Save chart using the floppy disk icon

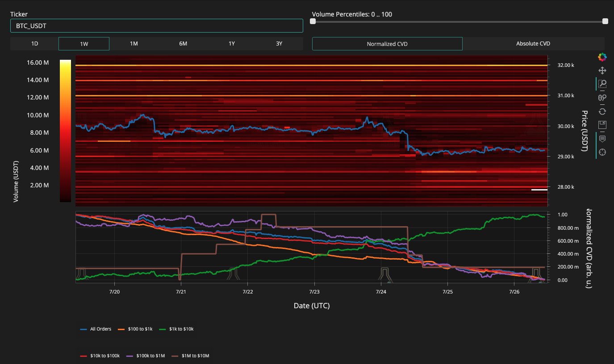pos(602,124)
